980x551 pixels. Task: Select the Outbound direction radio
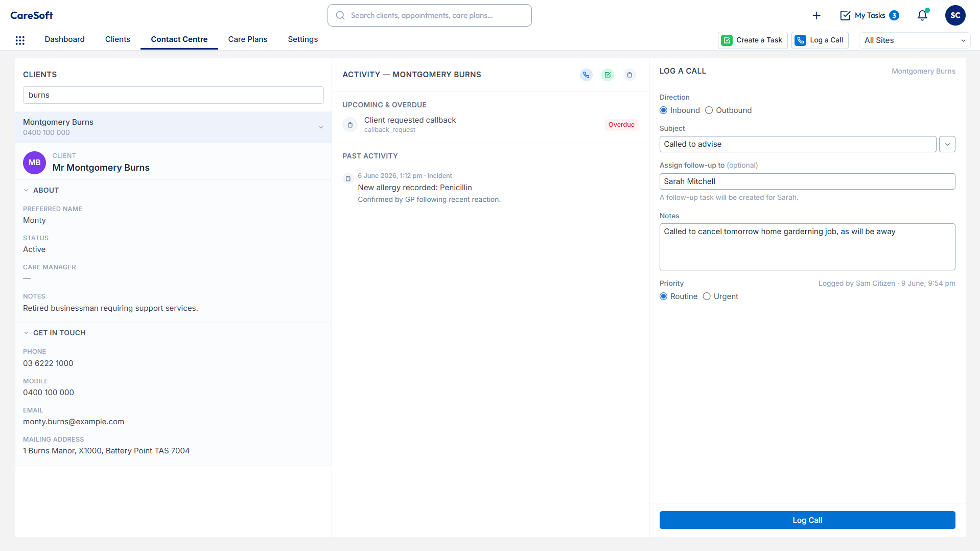[709, 110]
